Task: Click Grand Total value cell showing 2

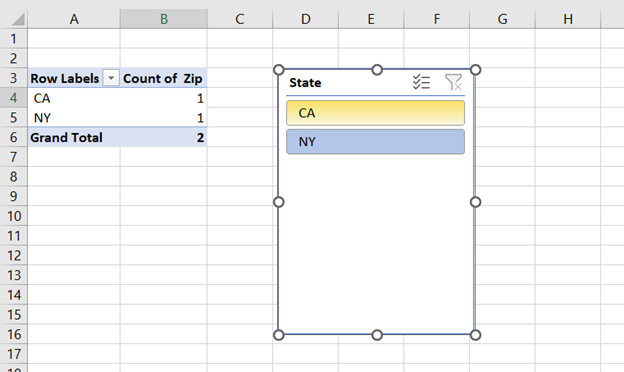Action: click(164, 138)
